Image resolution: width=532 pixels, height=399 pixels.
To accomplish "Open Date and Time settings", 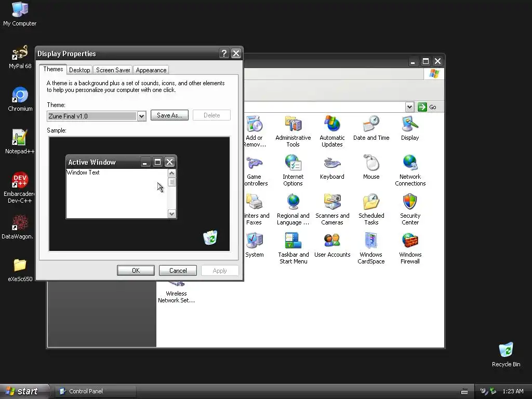I will click(371, 128).
